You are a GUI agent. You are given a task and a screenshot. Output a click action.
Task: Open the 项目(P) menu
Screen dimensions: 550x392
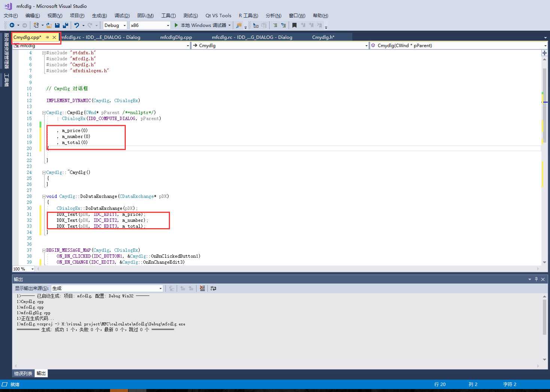coord(77,16)
